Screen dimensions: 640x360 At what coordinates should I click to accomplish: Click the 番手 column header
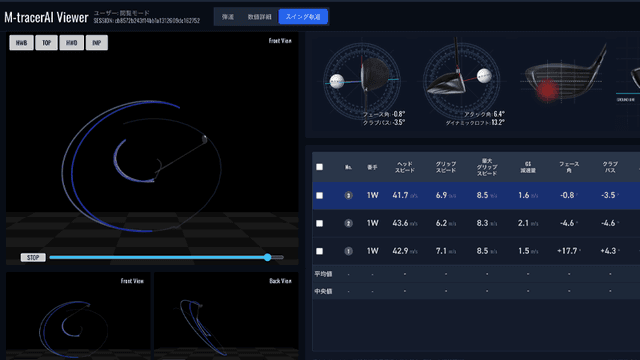tap(372, 167)
